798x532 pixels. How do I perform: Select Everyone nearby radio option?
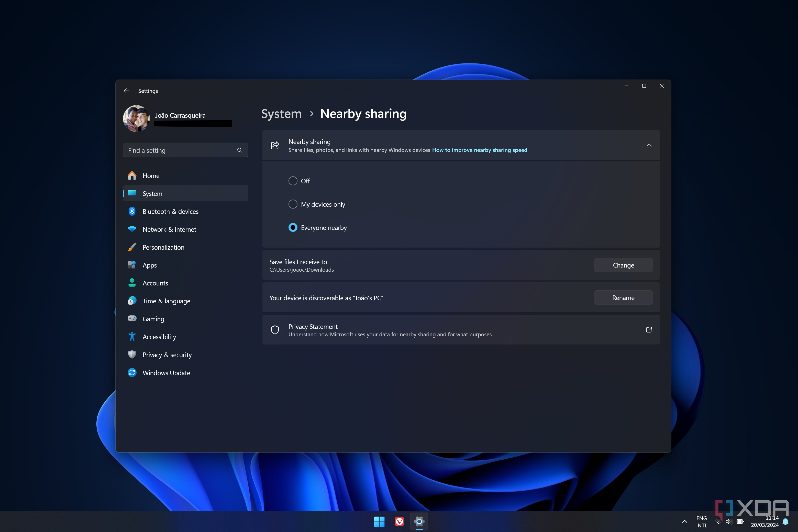[293, 228]
